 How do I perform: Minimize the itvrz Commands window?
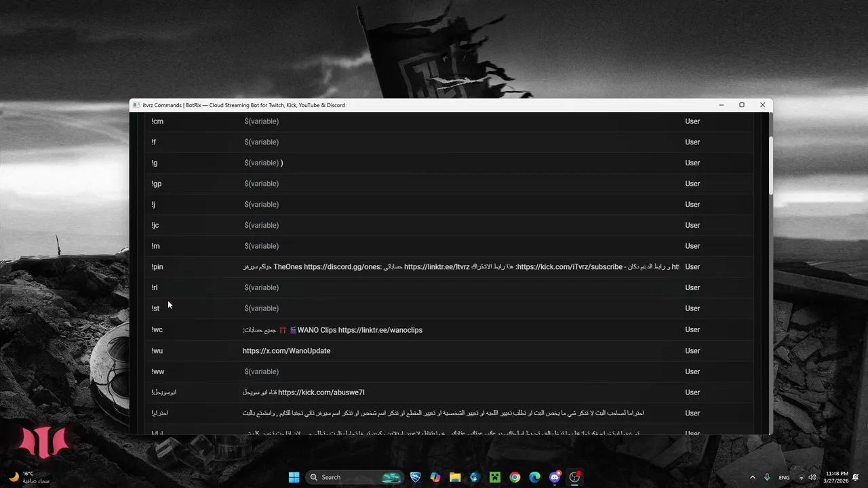pos(722,105)
